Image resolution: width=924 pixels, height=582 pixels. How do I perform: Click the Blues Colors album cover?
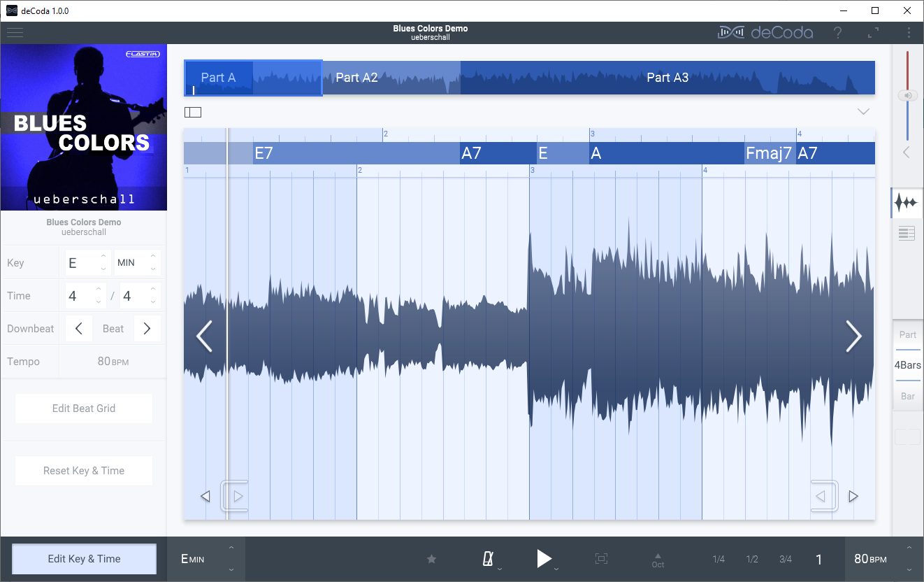coord(84,127)
